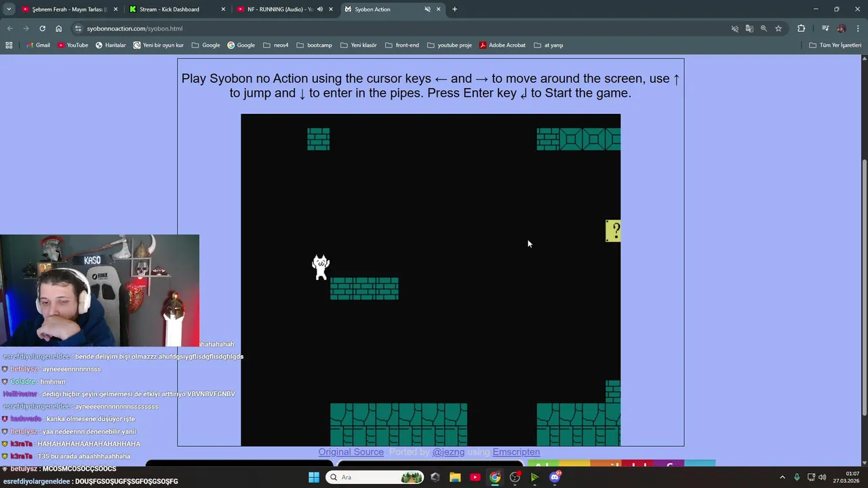Open the Gmail bookmark
The width and height of the screenshot is (868, 488).
[x=38, y=45]
